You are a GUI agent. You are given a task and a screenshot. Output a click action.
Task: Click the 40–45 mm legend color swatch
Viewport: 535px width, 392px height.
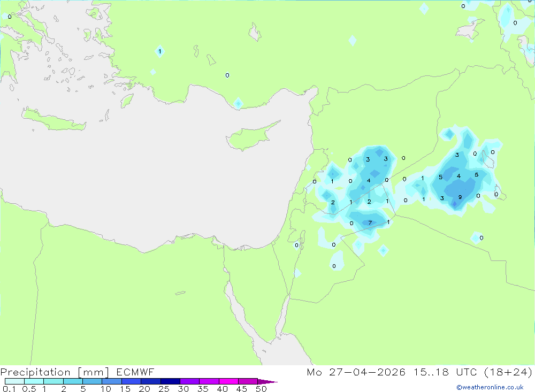click(x=228, y=381)
